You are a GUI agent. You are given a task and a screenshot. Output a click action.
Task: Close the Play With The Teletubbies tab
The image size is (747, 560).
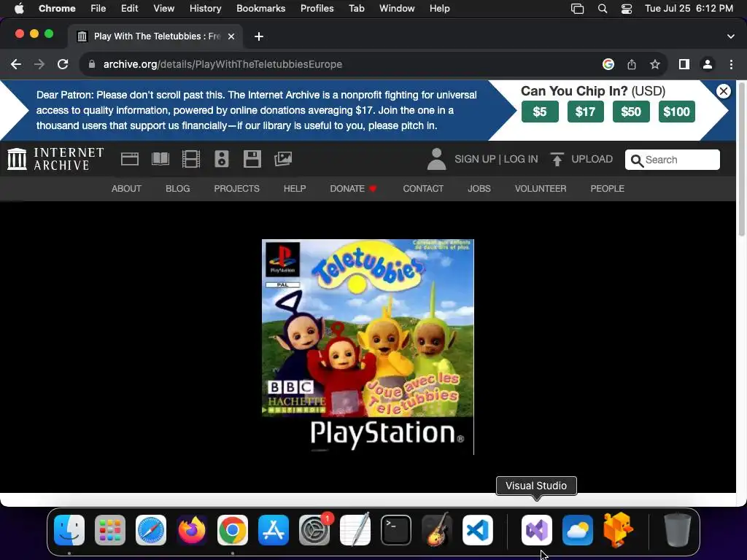point(231,36)
